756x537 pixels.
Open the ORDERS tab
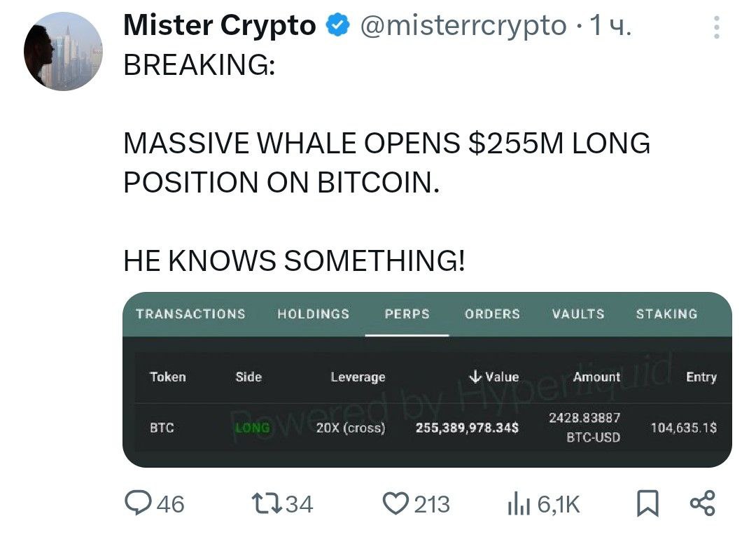click(492, 314)
